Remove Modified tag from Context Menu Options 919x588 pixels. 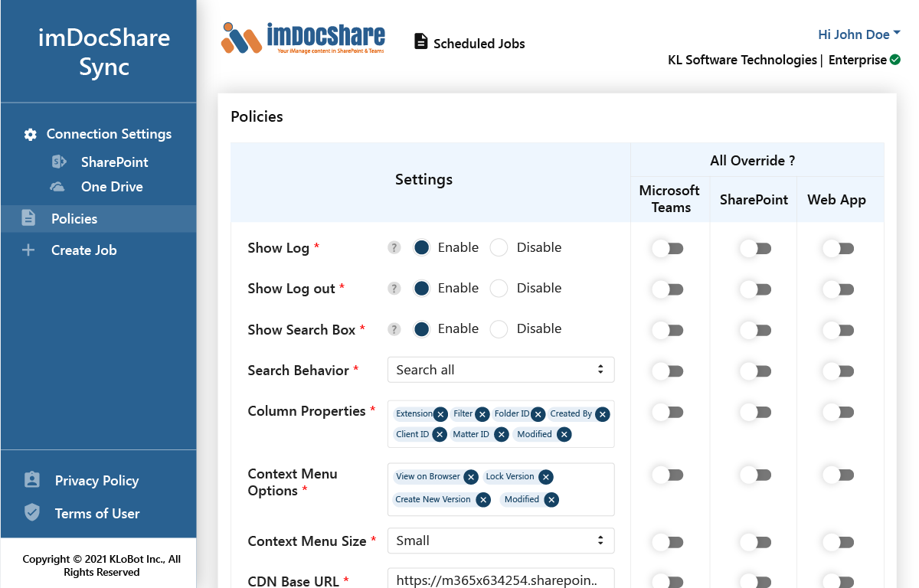(x=551, y=500)
